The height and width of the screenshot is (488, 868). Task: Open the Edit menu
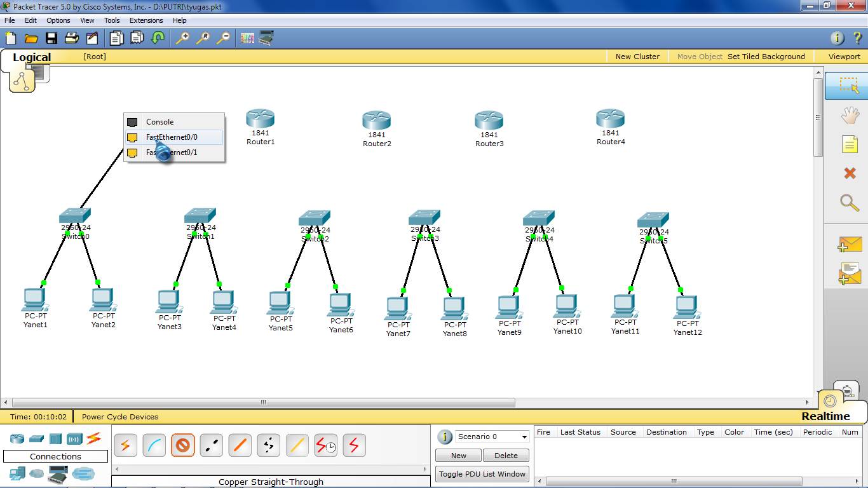pyautogui.click(x=31, y=20)
